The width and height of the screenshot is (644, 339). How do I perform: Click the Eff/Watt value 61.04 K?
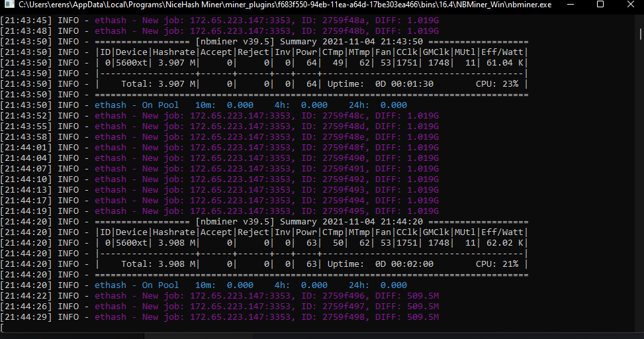505,63
